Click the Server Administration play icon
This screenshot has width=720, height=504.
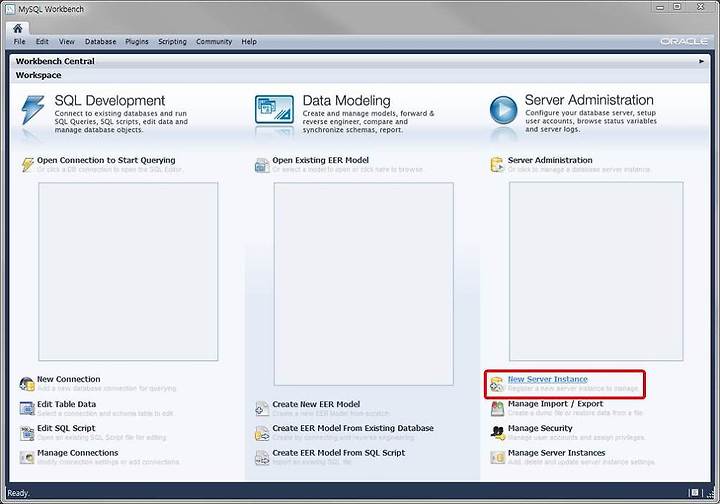503,110
